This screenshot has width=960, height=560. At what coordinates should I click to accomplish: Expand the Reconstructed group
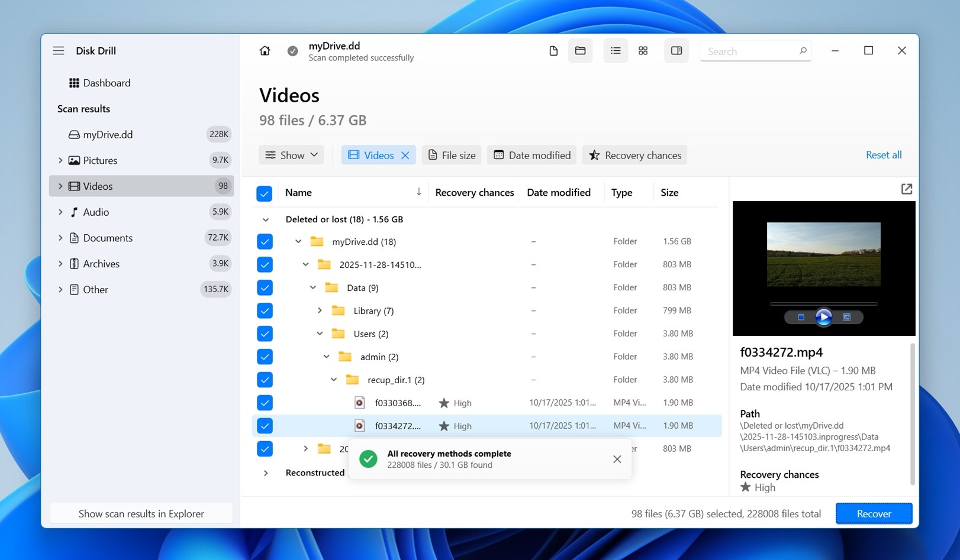point(266,473)
